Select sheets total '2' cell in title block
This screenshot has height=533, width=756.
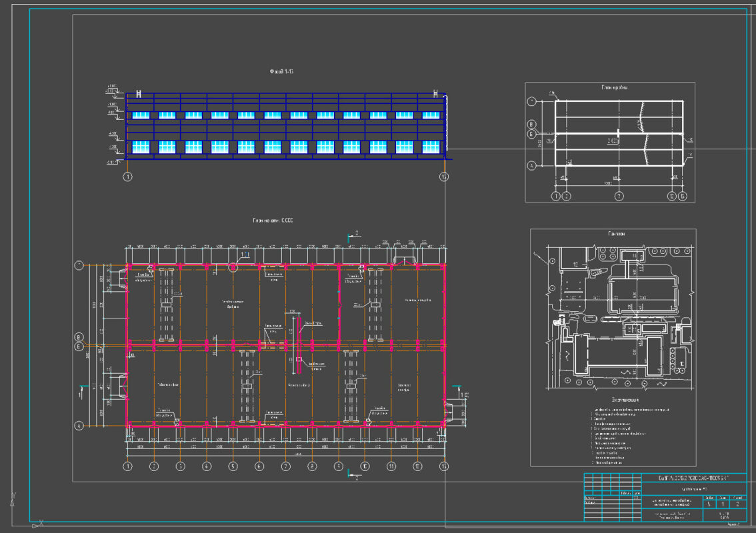pyautogui.click(x=738, y=504)
